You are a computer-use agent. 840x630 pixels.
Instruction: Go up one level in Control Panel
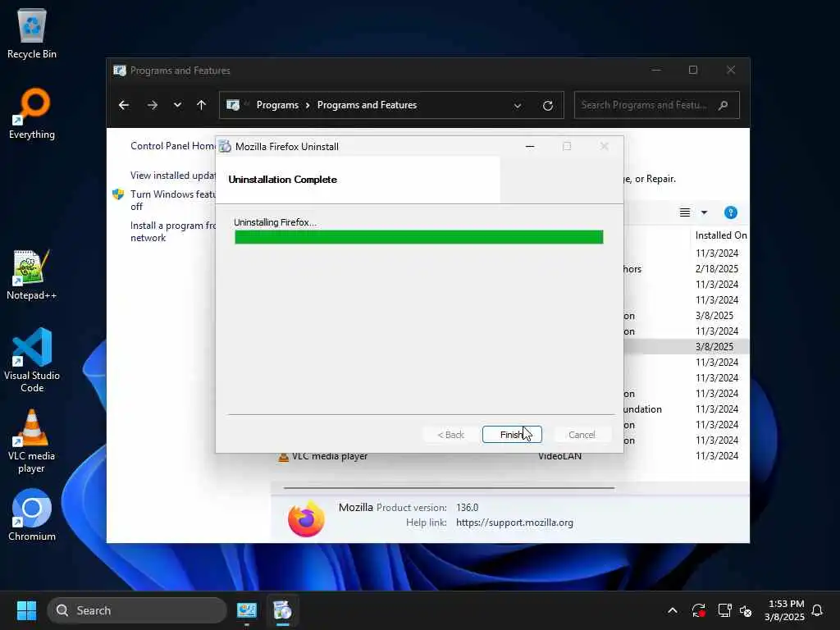click(202, 105)
